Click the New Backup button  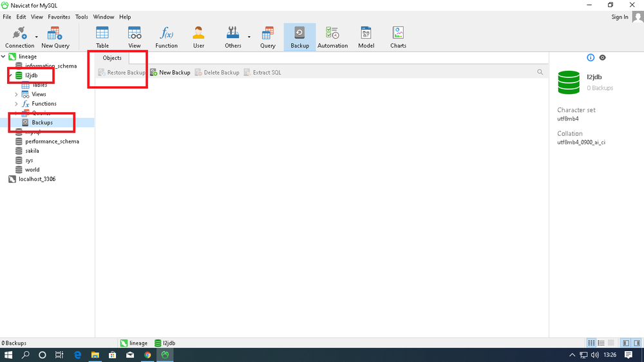click(x=170, y=73)
